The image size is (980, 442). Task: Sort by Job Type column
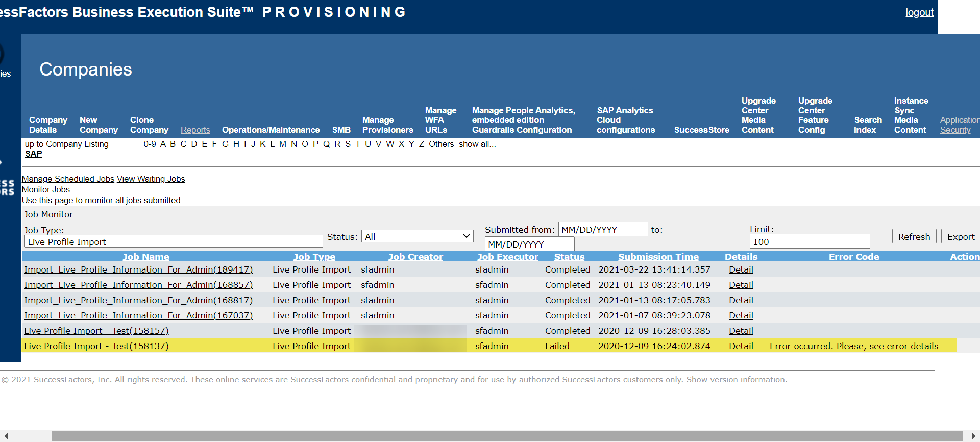314,257
